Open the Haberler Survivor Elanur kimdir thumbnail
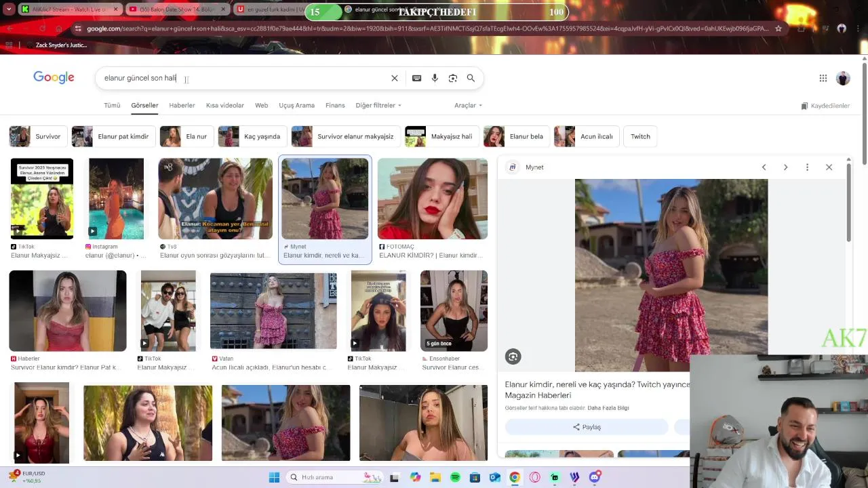The image size is (868, 488). click(x=68, y=310)
